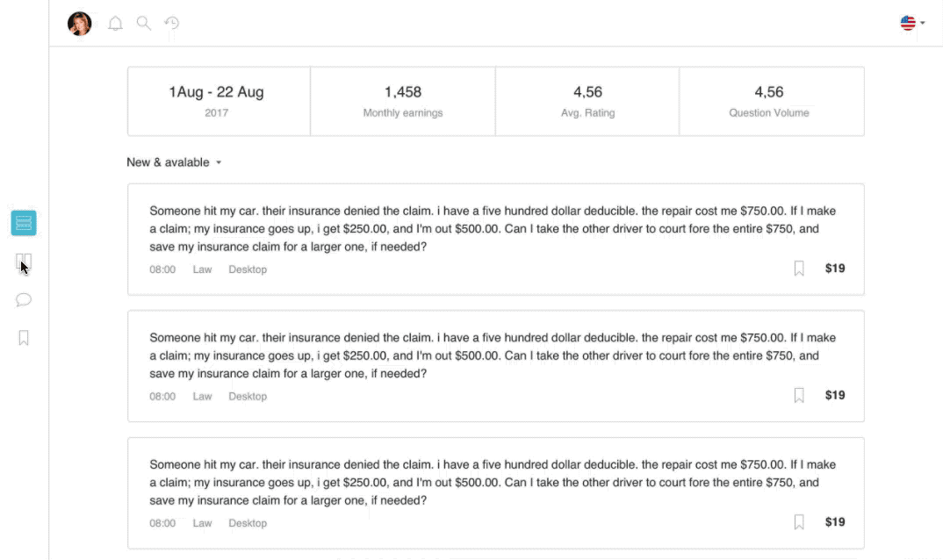Bookmark the third question card
943x560 pixels.
[799, 522]
